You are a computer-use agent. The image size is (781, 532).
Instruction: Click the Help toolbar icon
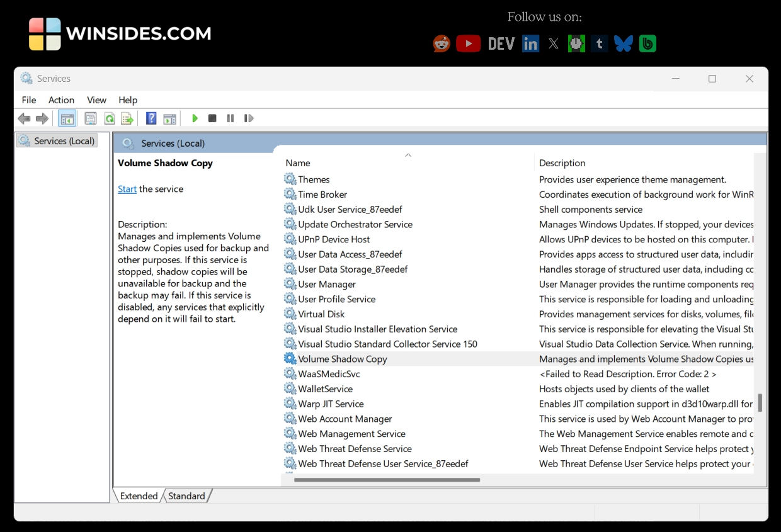[x=151, y=118]
